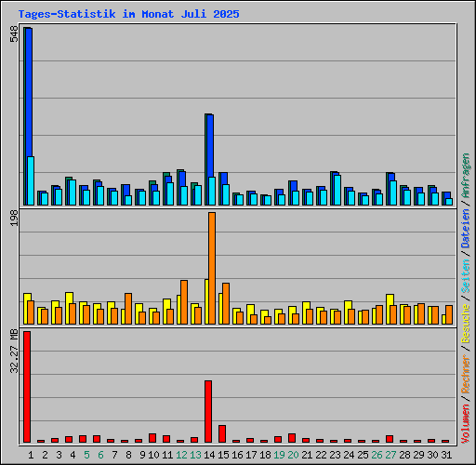Click the Volumen legend label
The width and height of the screenshot is (476, 465).
(x=466, y=423)
